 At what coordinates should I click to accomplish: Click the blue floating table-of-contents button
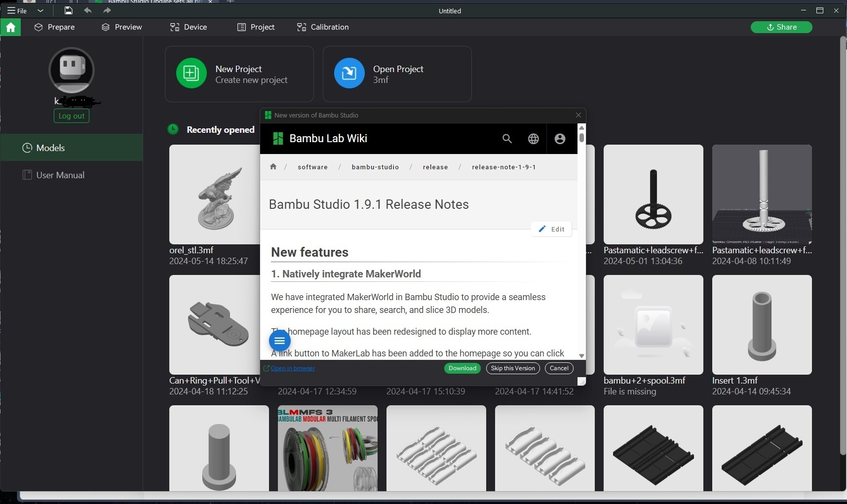click(280, 341)
